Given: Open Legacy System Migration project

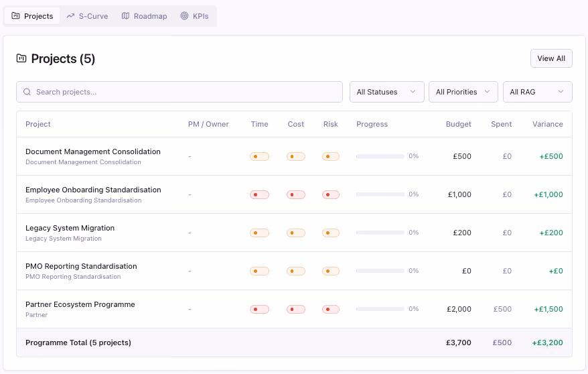Looking at the screenshot, I should [70, 228].
